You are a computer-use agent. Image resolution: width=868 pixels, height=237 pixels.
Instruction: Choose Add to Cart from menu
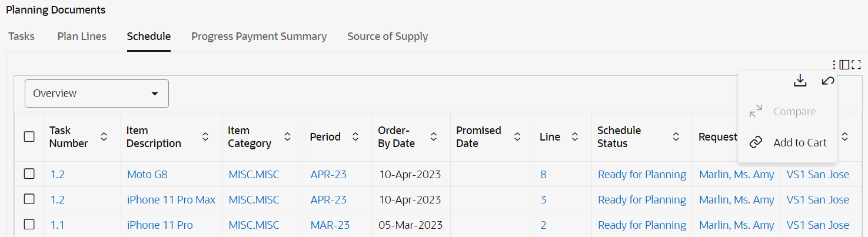800,142
